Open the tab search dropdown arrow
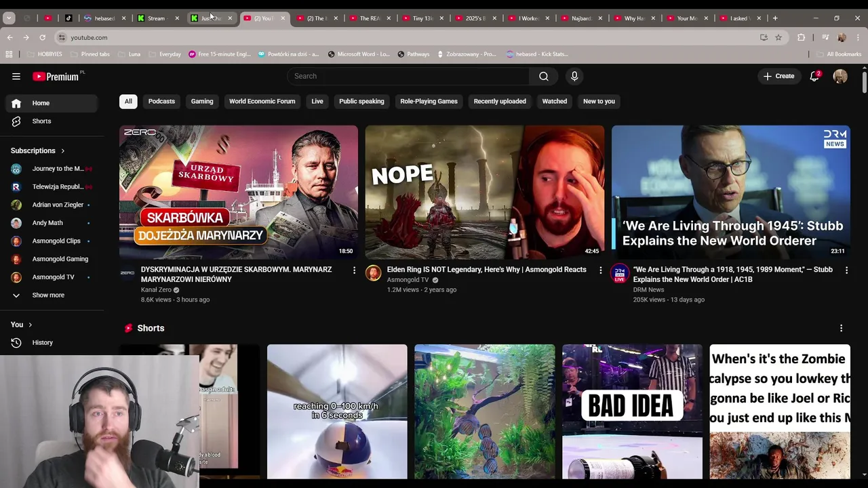 [x=9, y=18]
